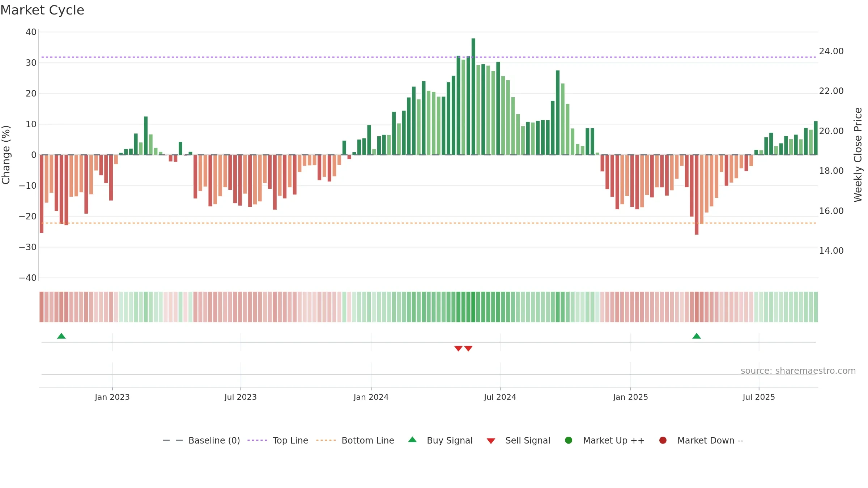
Task: Click the first red heat strip cell at left
Action: pos(42,307)
